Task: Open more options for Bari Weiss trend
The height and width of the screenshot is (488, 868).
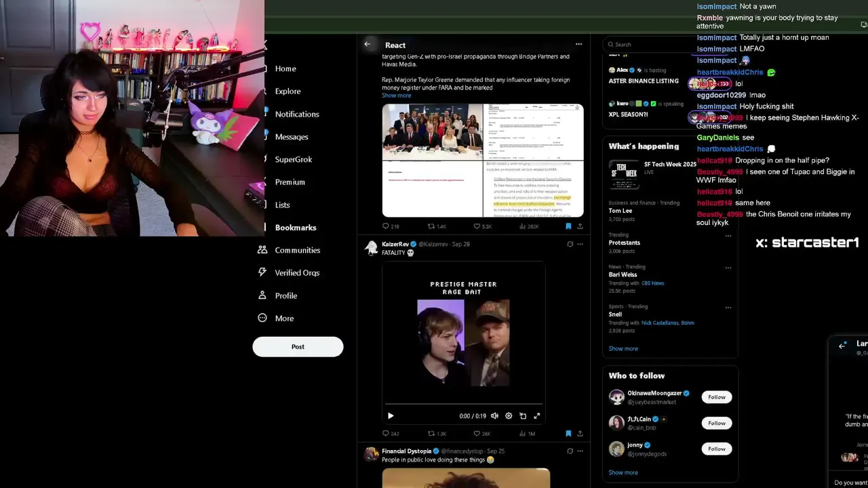Action: point(728,268)
